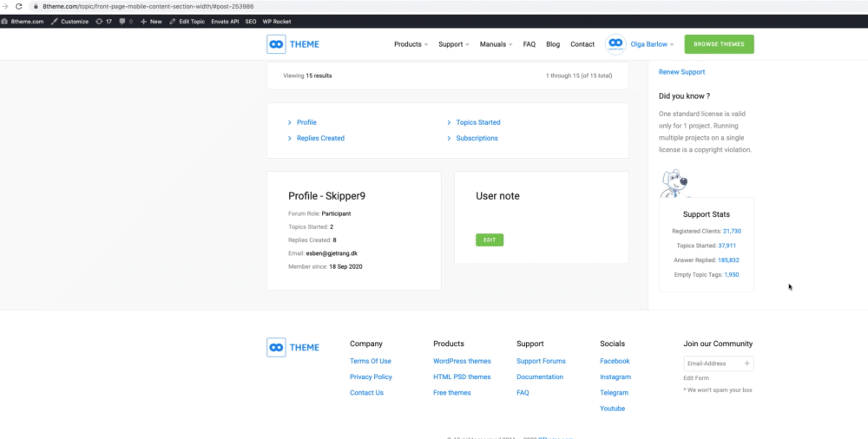This screenshot has height=439, width=868.
Task: Click Edit Topic in admin bar
Action: pos(187,22)
